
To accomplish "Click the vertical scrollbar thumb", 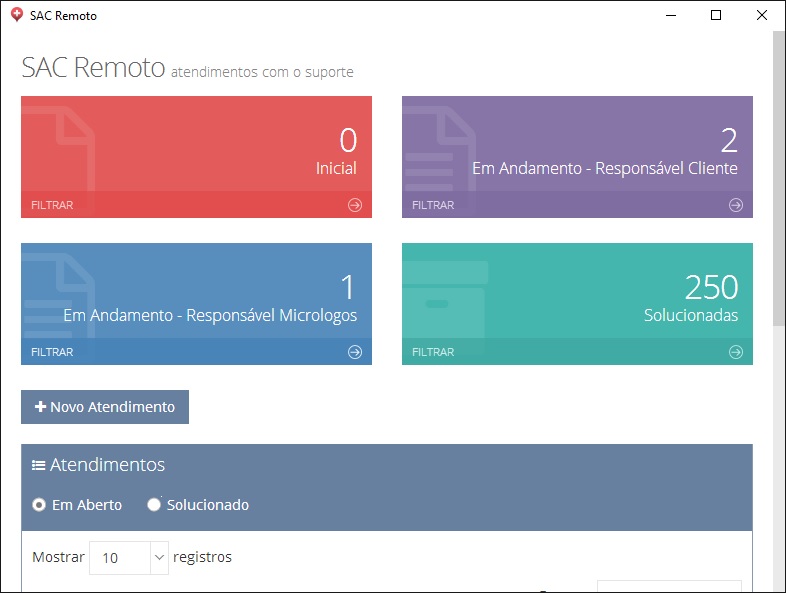I will coord(778,180).
